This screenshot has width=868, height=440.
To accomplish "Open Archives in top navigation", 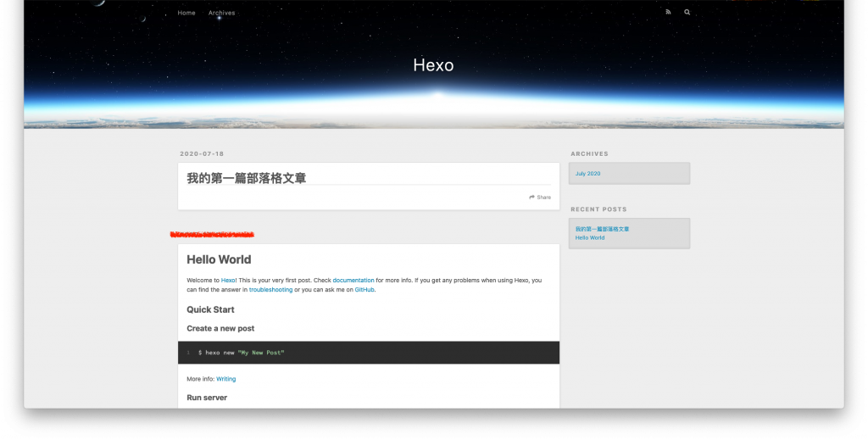I will 221,13.
